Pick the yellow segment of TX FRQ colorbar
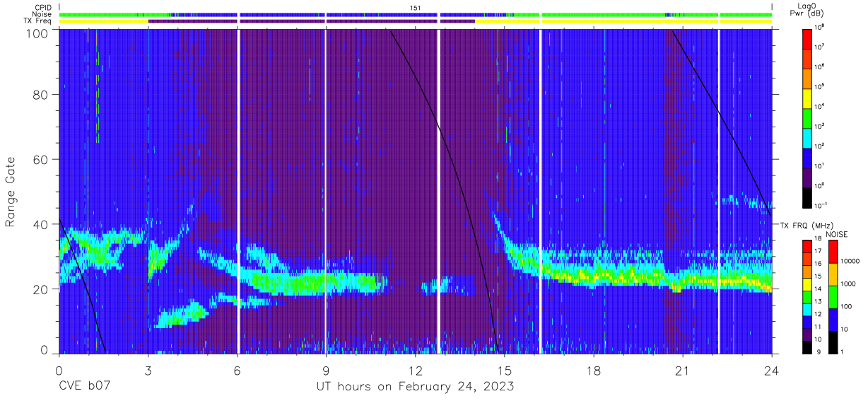This screenshot has height=401, width=868. point(807,284)
